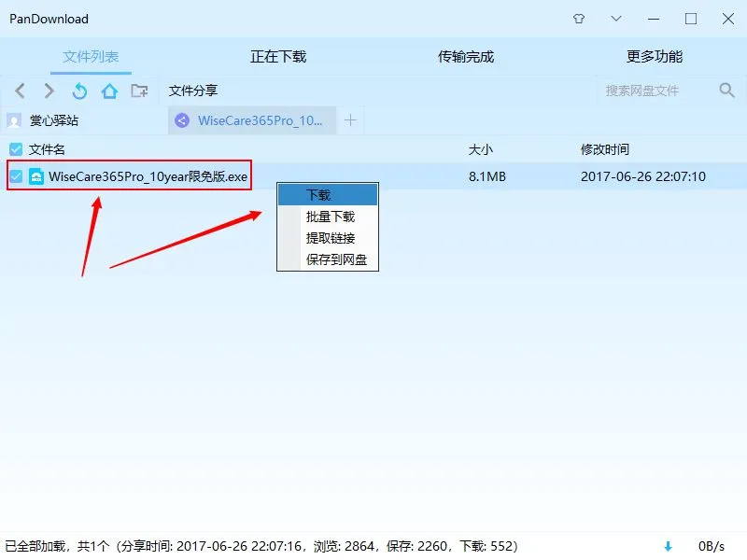This screenshot has height=560, width=747.
Task: Add a new tab with plus button
Action: click(x=350, y=120)
